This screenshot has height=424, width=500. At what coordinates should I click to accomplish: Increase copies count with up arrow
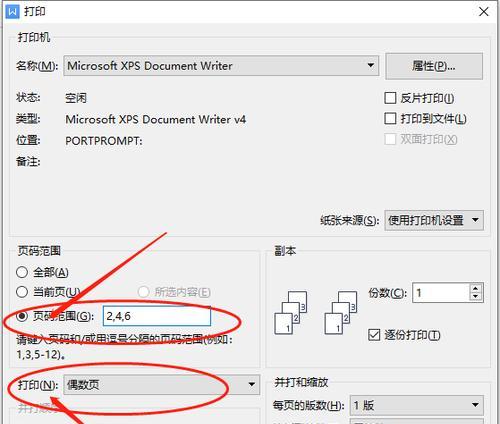point(476,289)
